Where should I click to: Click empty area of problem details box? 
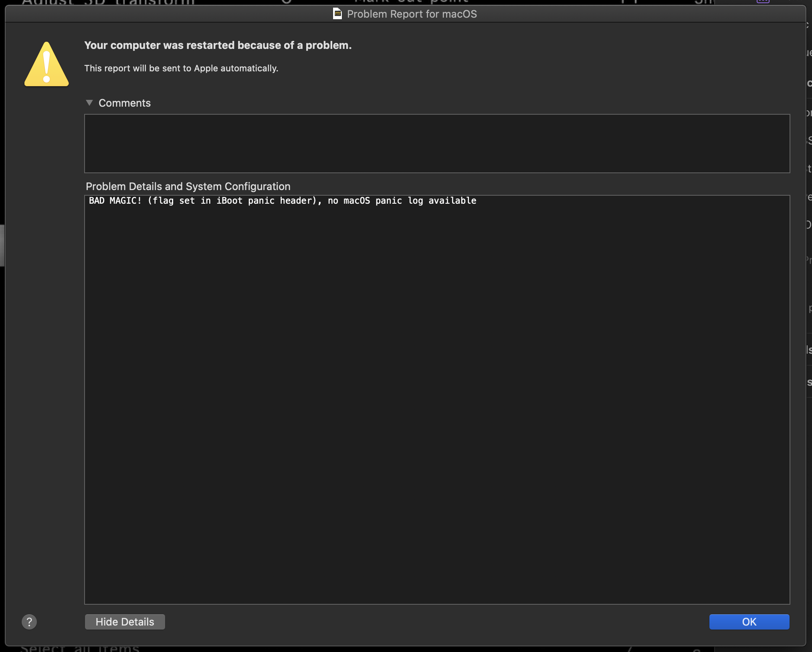tap(437, 401)
